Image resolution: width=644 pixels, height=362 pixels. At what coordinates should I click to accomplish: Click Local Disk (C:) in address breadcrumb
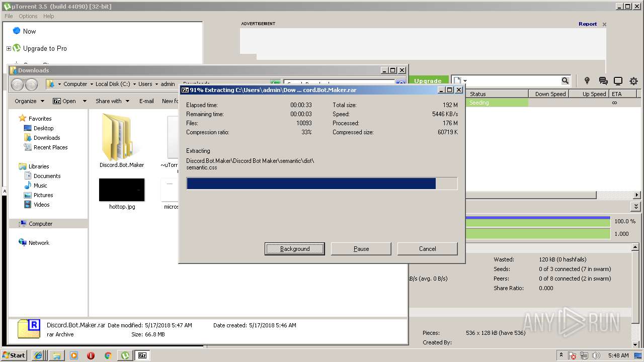(113, 84)
